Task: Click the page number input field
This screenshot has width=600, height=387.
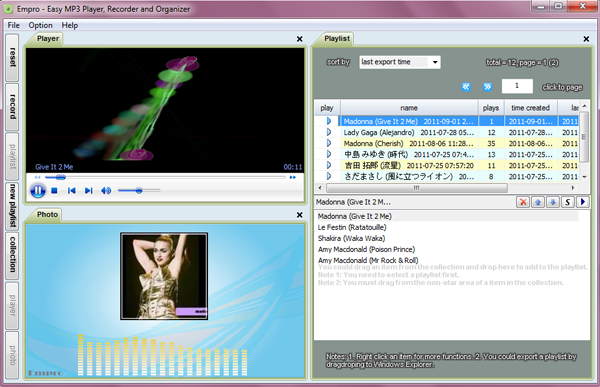Action: click(517, 86)
